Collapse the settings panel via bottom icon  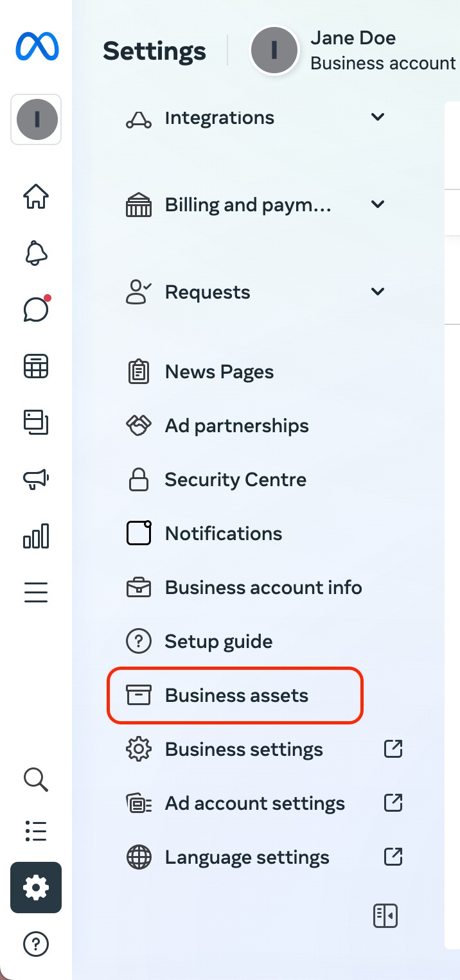(385, 916)
